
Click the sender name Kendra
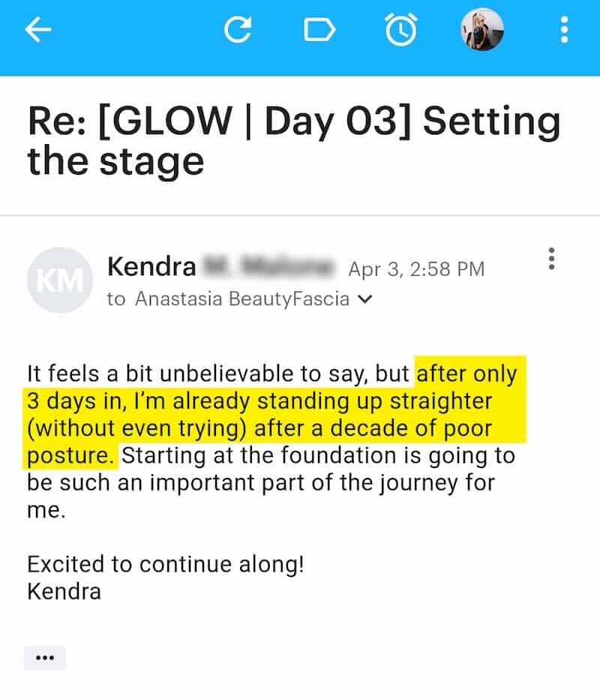(x=151, y=266)
